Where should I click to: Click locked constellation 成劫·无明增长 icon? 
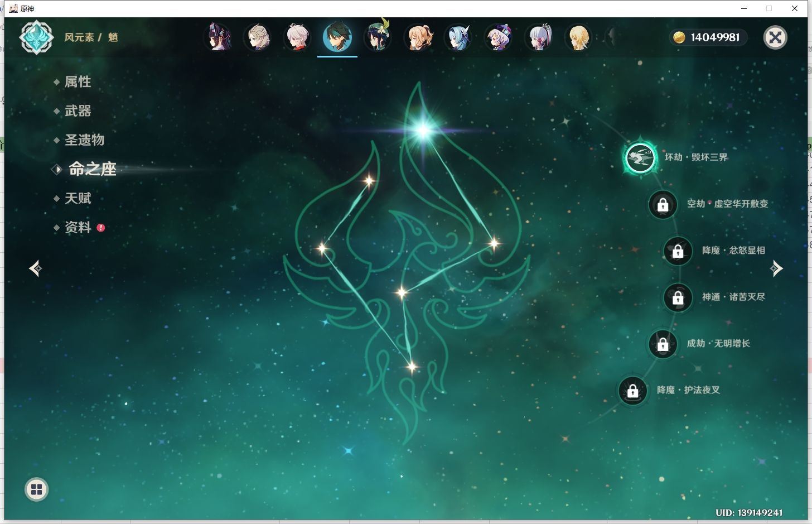[663, 344]
